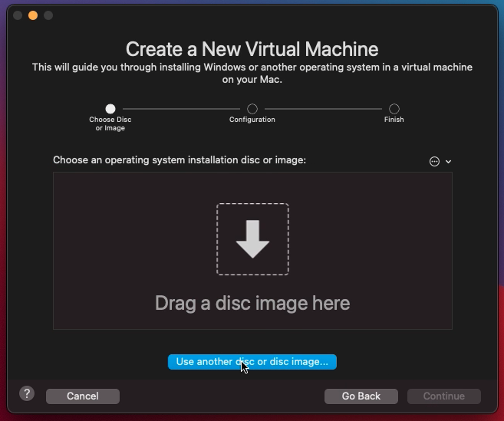Select the Choose Disc or Image step indicator

point(110,109)
